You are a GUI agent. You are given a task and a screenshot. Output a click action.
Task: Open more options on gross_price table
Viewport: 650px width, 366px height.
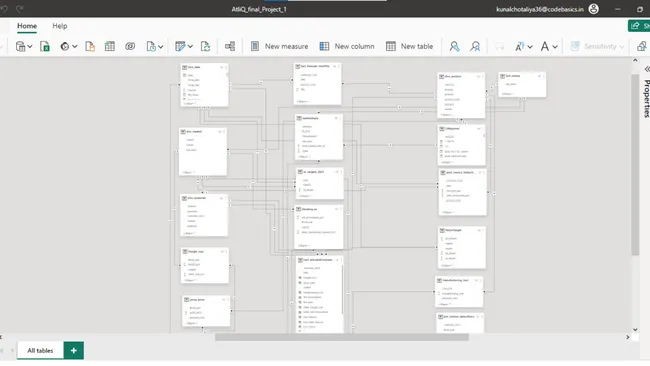pyautogui.click(x=228, y=299)
